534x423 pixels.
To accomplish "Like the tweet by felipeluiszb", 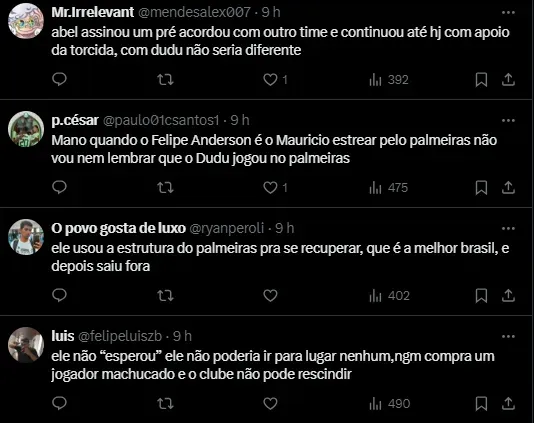I will pos(270,404).
